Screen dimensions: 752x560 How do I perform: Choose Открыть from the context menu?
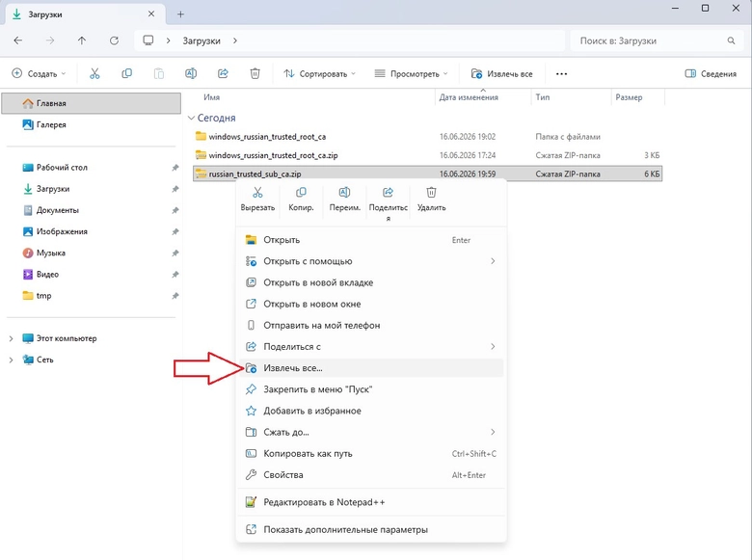371,240
